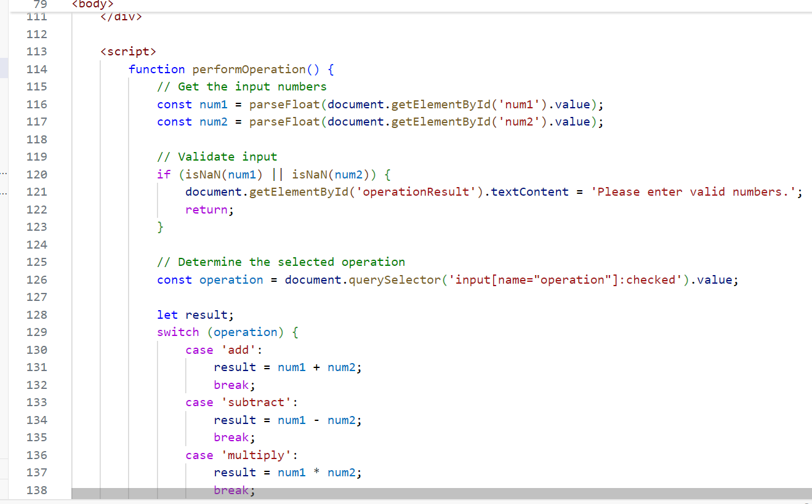Click line number 129 in the gutter

37,332
